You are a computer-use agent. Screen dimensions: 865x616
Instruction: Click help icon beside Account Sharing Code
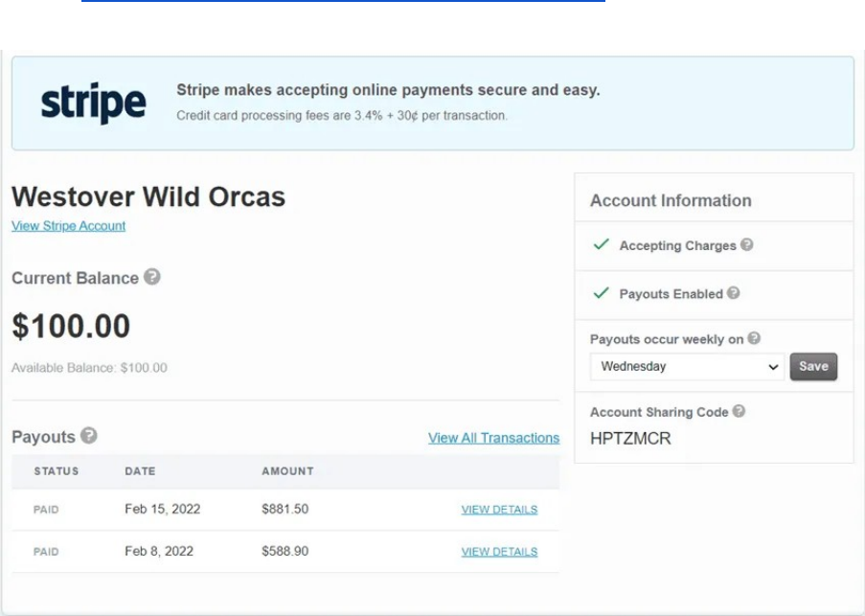(x=739, y=411)
